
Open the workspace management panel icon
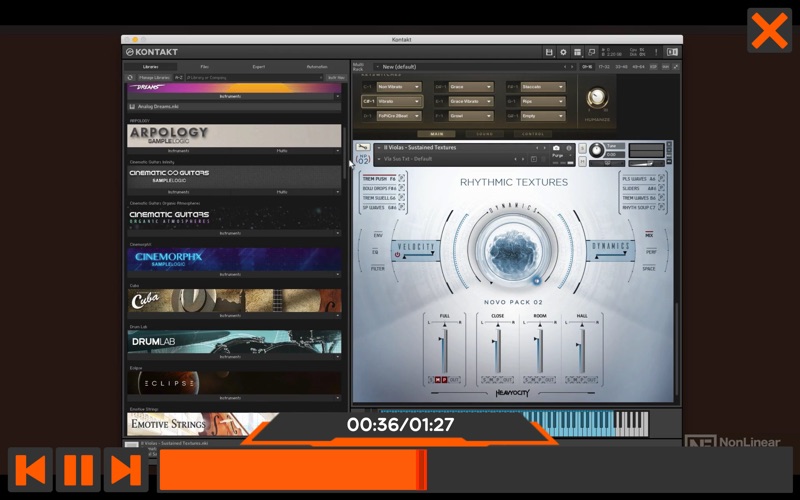(x=578, y=52)
